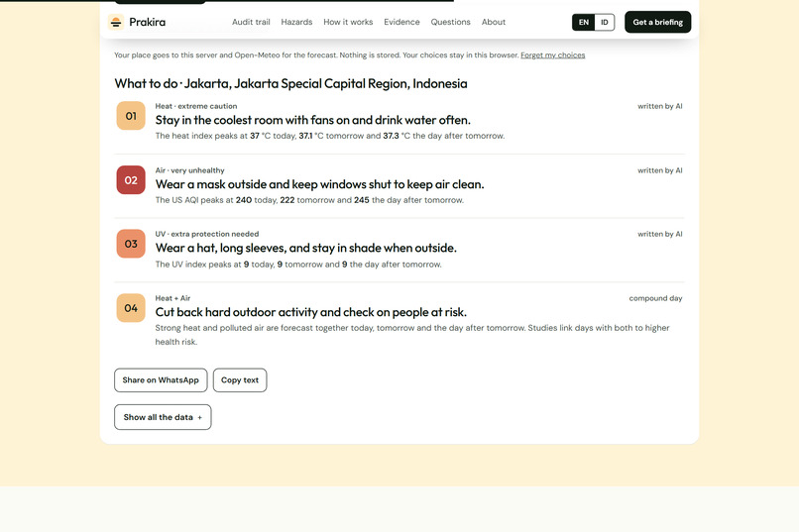The width and height of the screenshot is (799, 532).
Task: Click the Get a briefing button
Action: pos(658,22)
